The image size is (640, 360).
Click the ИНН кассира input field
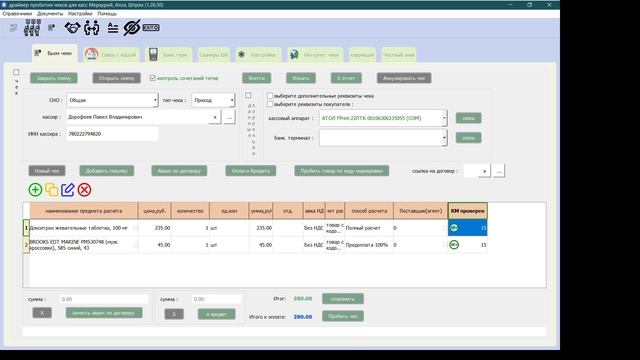click(112, 134)
